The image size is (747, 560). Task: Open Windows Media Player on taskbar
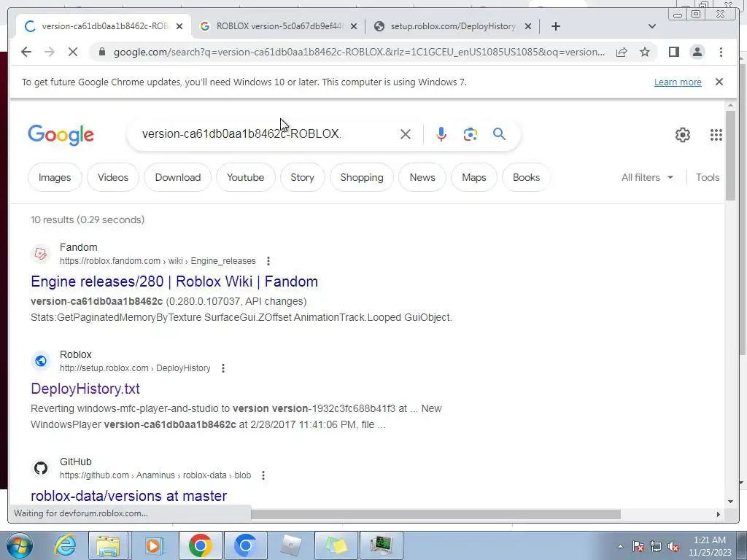[153, 545]
